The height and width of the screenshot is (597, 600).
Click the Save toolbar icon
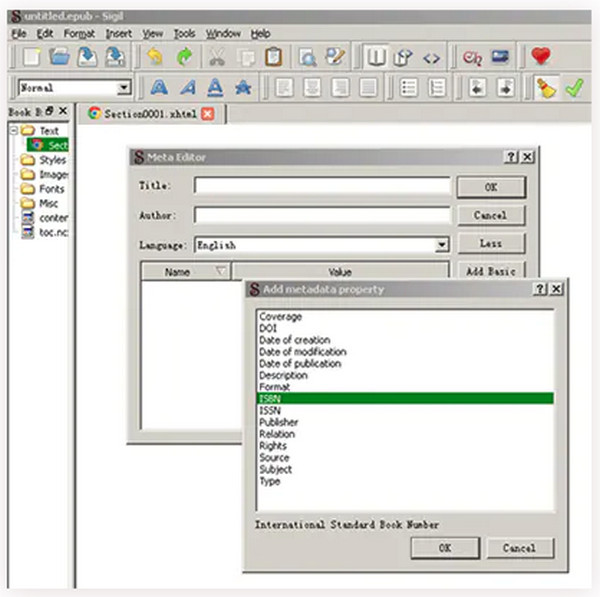click(x=87, y=57)
